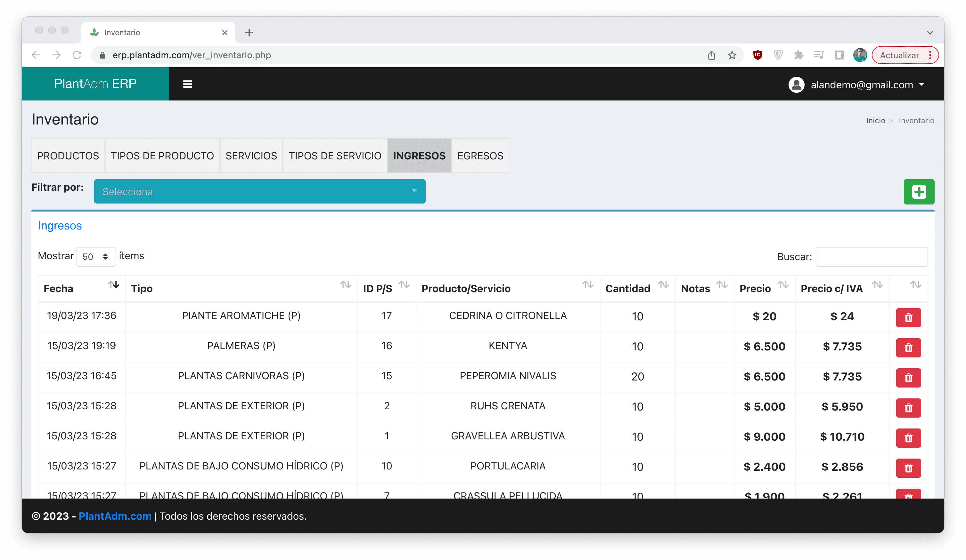
Task: Bookmark this page with star icon
Action: (x=732, y=55)
